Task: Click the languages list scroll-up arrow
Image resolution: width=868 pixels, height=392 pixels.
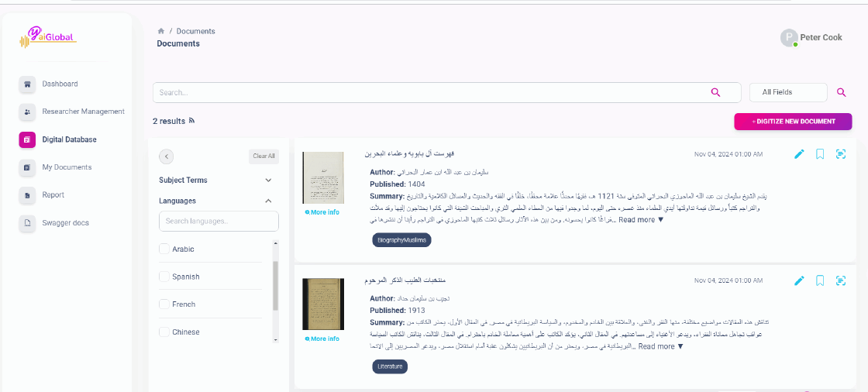Action: click(275, 243)
